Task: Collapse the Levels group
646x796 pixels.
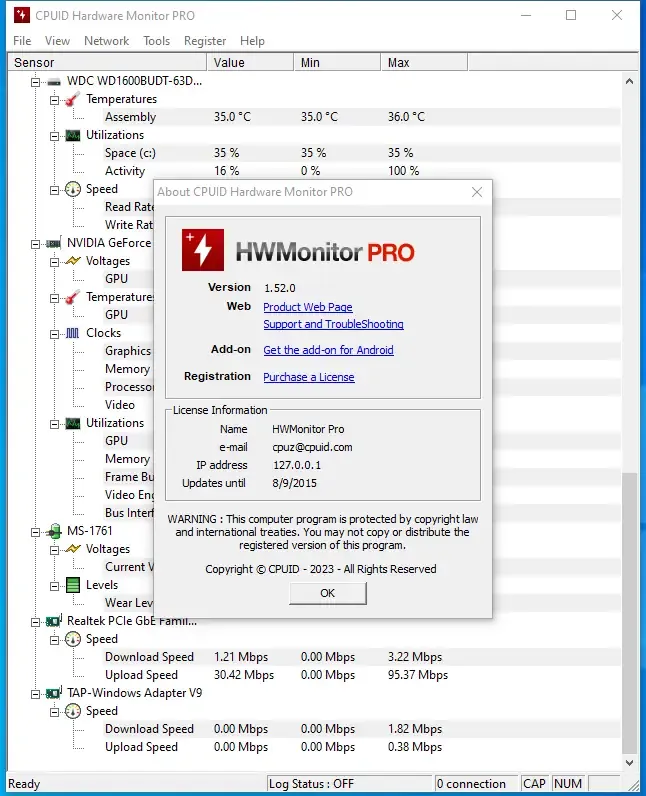Action: coord(54,586)
